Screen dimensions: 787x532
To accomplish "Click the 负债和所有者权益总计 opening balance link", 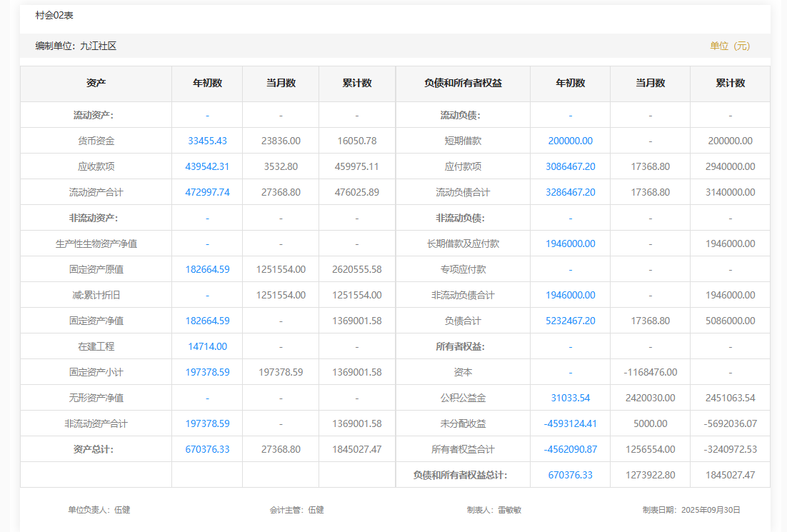I will 570,475.
